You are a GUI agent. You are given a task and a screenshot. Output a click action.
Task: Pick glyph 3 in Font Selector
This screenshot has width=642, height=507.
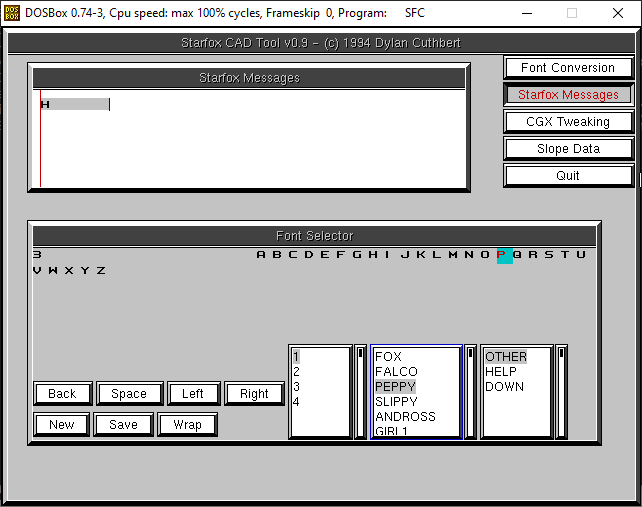click(37, 255)
